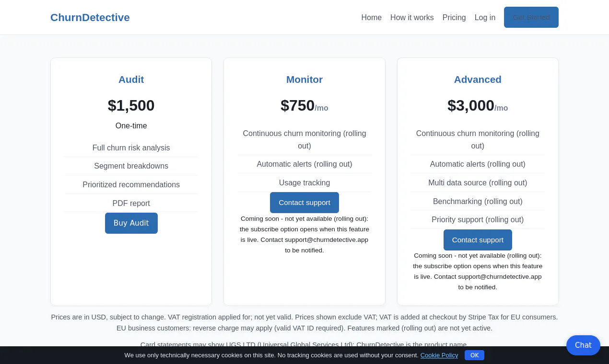Click the Get Started button
The width and height of the screenshot is (609, 364).
tap(531, 17)
